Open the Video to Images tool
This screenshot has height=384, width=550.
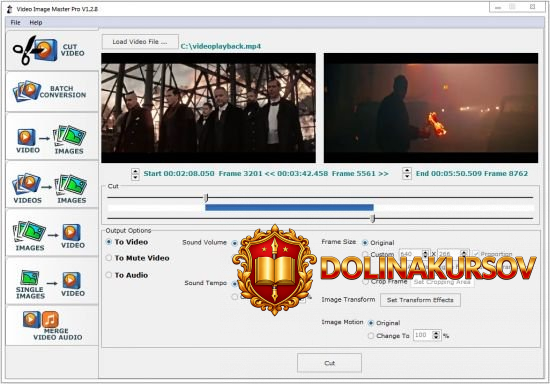coord(52,137)
